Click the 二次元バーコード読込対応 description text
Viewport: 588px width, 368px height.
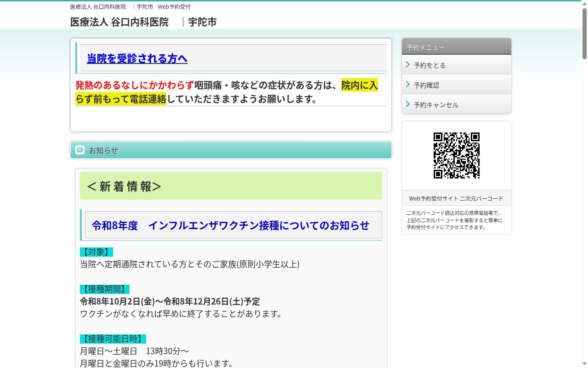tap(454, 220)
